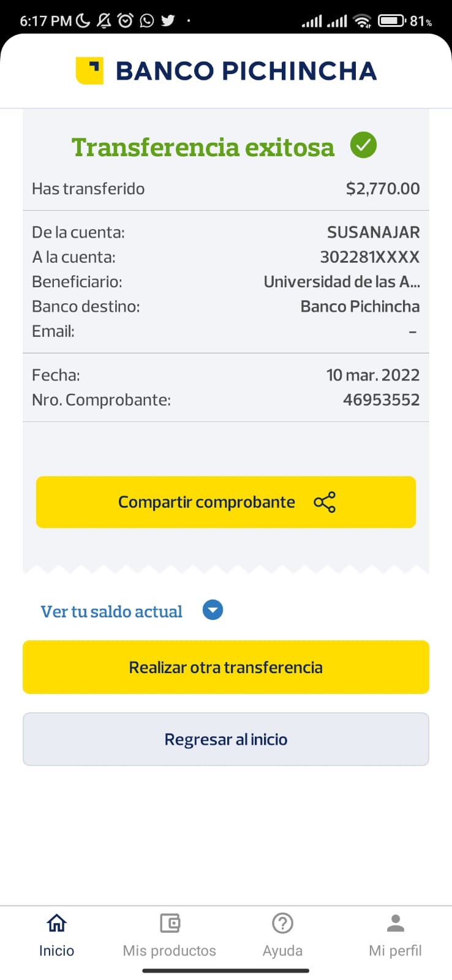The height and width of the screenshot is (980, 452).
Task: Tap the Banco Pichincha yellow logo icon
Action: pyautogui.click(x=89, y=70)
